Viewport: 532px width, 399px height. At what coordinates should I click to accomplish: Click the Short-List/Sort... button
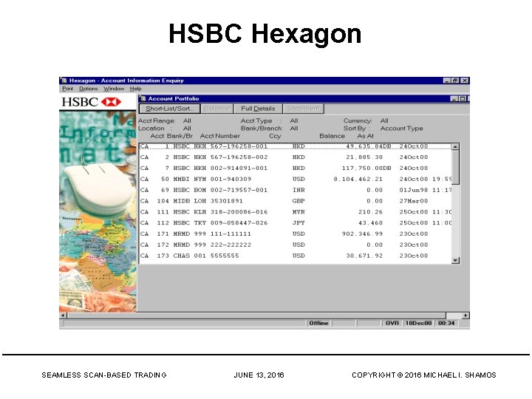170,109
